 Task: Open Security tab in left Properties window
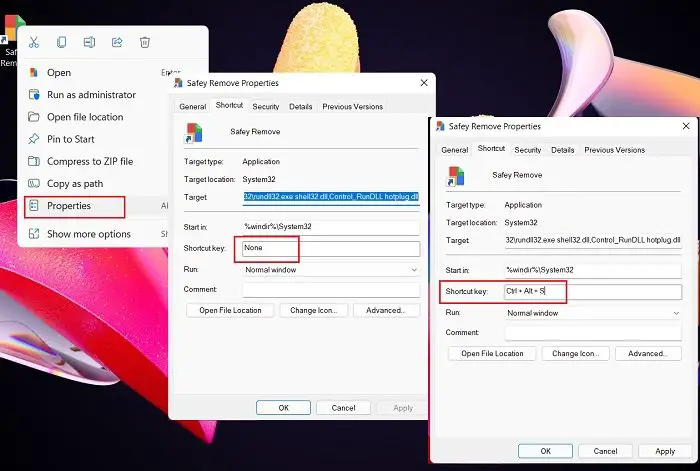click(266, 107)
